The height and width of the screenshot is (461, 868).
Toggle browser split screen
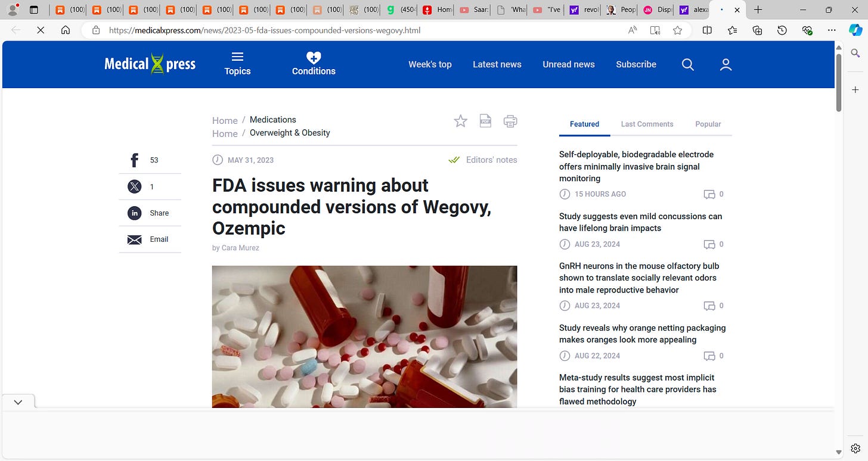(x=707, y=30)
